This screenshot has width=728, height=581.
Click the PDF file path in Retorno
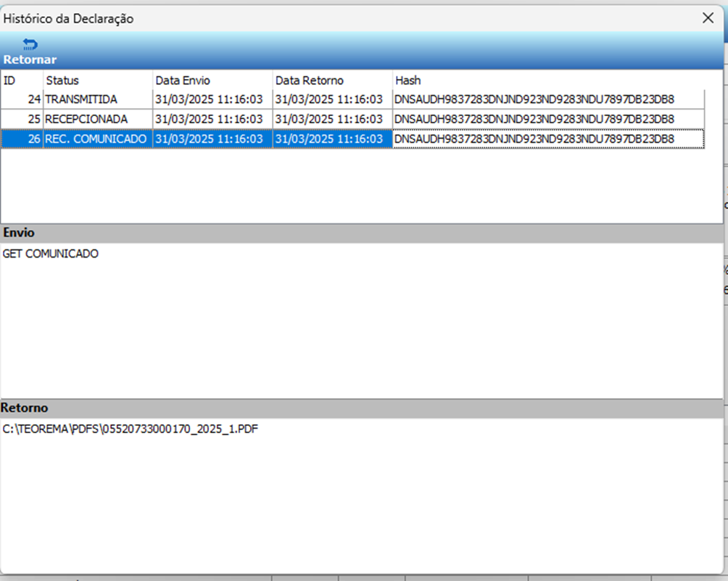point(130,429)
